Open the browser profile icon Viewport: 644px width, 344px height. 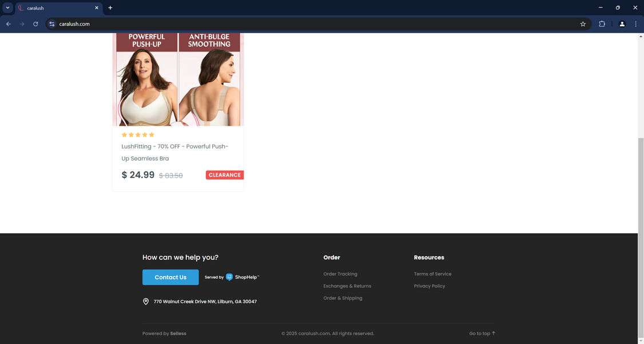[622, 24]
